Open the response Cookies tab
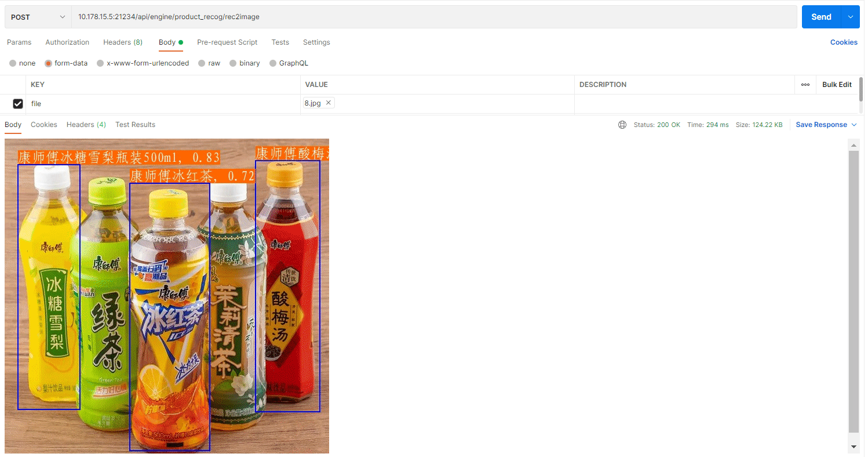The width and height of the screenshot is (868, 457). 44,125
